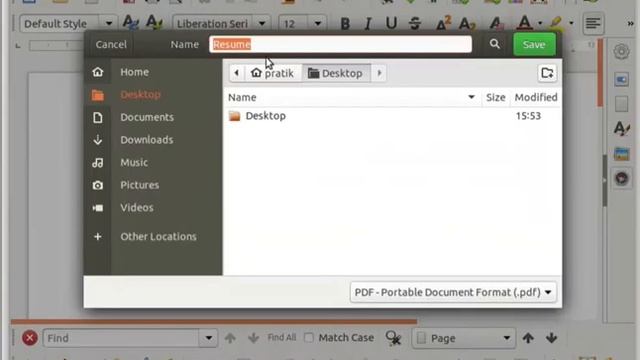This screenshot has width=640, height=360.
Task: Click the Previous Page up arrow
Action: coord(528,338)
